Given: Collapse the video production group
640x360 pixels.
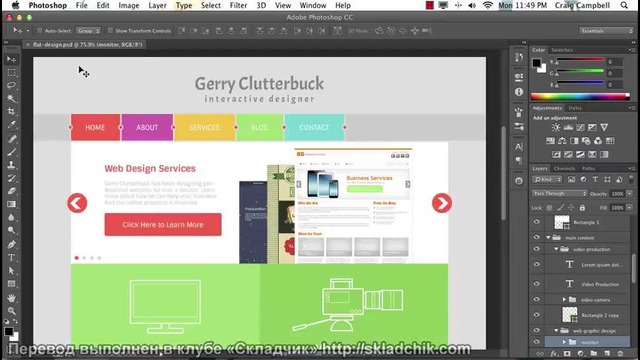Looking at the screenshot, I should (556, 249).
